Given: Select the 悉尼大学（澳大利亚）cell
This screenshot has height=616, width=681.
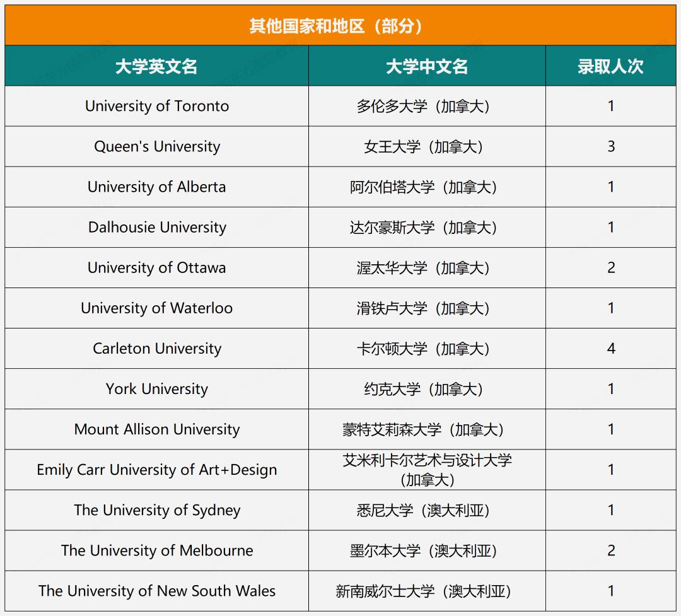Looking at the screenshot, I should 427,510.
